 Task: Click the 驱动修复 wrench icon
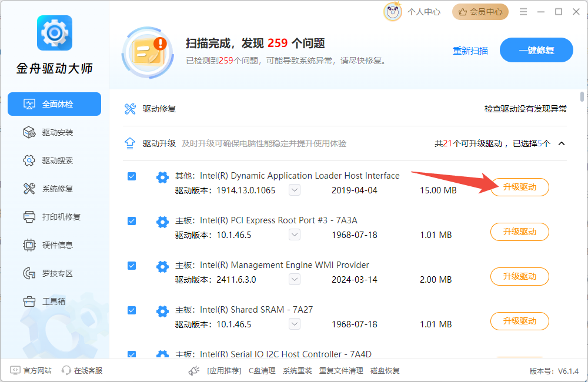coord(130,109)
